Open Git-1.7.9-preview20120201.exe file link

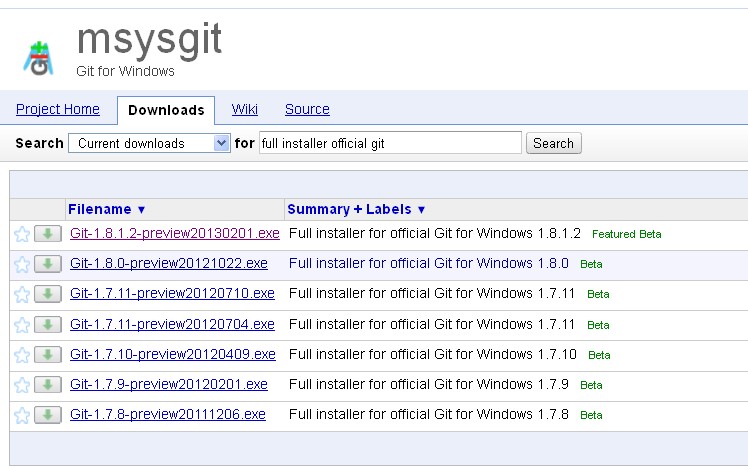(169, 384)
